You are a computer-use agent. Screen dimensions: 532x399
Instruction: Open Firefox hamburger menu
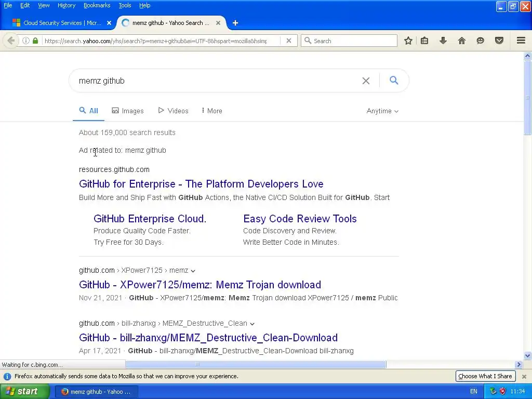pyautogui.click(x=521, y=41)
